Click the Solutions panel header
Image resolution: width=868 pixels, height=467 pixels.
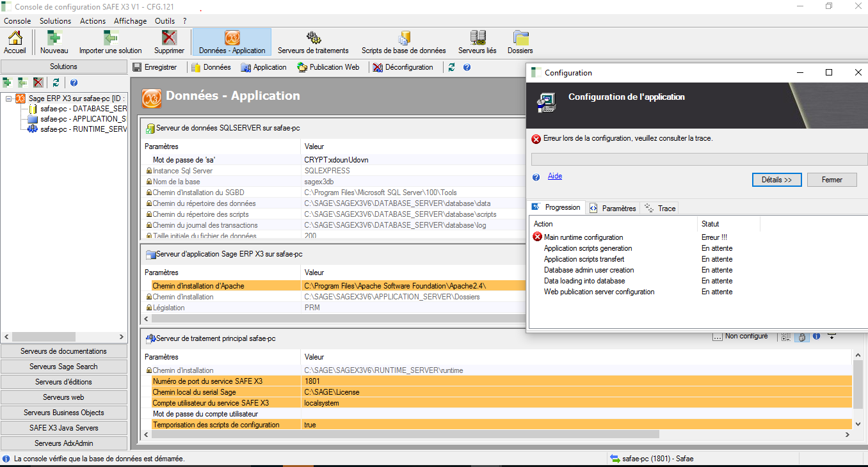63,67
